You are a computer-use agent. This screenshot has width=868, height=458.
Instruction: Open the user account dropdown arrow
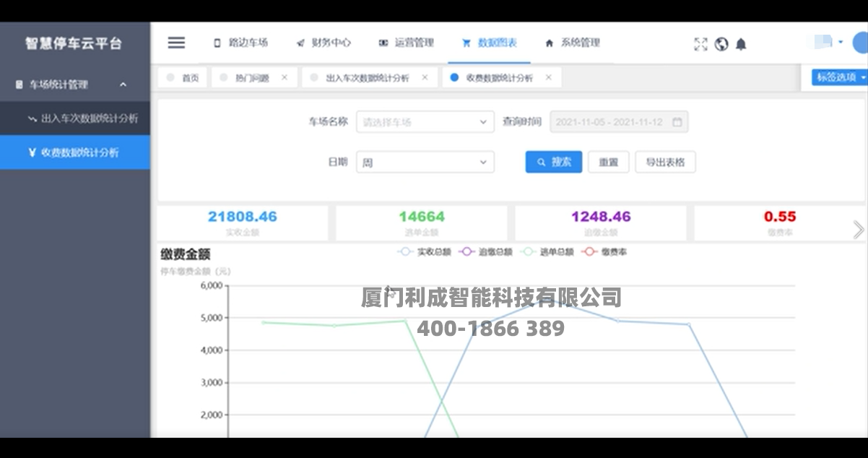point(841,43)
